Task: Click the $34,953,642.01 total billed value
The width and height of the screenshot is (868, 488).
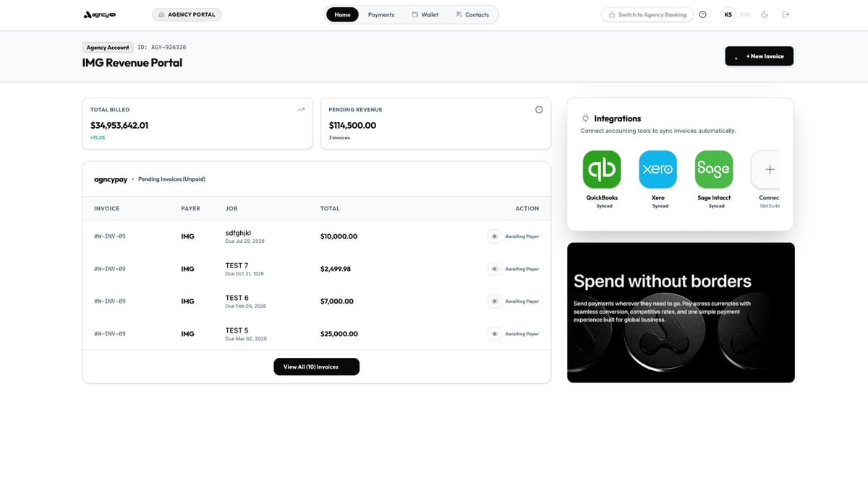Action: 119,125
